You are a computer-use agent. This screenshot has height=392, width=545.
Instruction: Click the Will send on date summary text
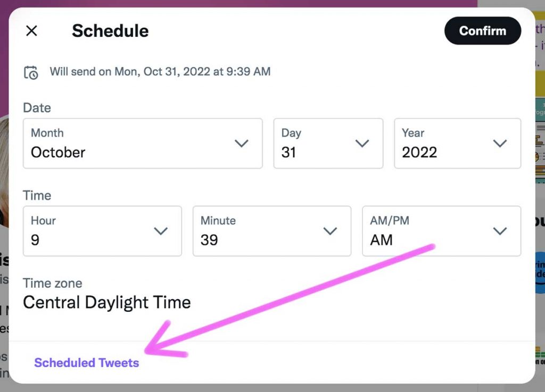click(x=160, y=71)
